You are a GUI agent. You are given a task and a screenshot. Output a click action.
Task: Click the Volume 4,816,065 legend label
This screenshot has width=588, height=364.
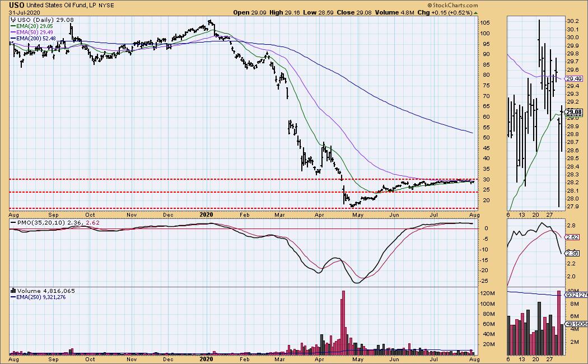tap(46, 291)
